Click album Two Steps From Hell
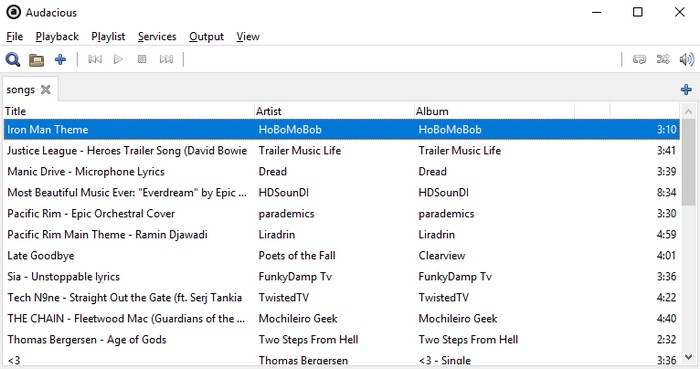Image resolution: width=700 pixels, height=369 pixels. pyautogui.click(x=468, y=339)
